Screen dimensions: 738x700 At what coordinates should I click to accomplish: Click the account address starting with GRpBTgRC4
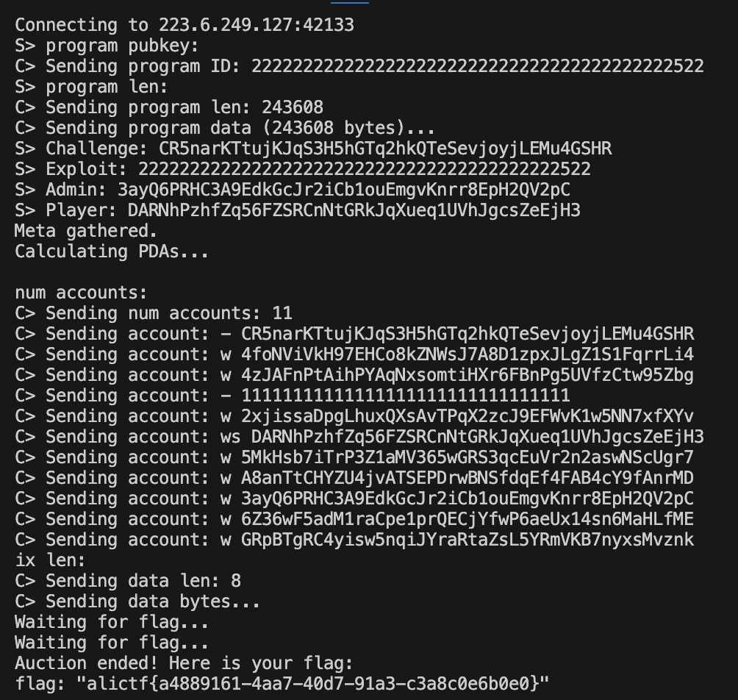(x=467, y=540)
